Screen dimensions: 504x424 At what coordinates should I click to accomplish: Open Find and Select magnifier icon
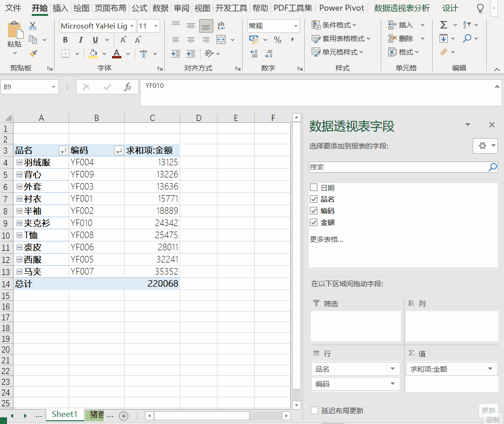point(467,38)
